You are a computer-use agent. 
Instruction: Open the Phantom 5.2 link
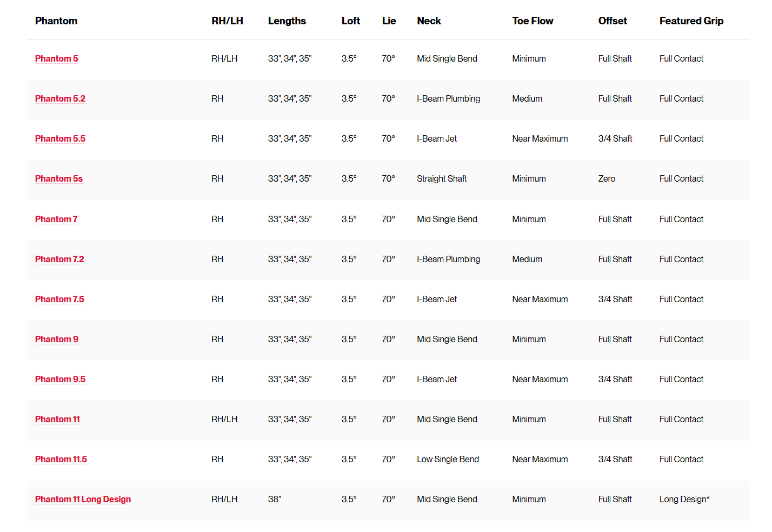(60, 98)
